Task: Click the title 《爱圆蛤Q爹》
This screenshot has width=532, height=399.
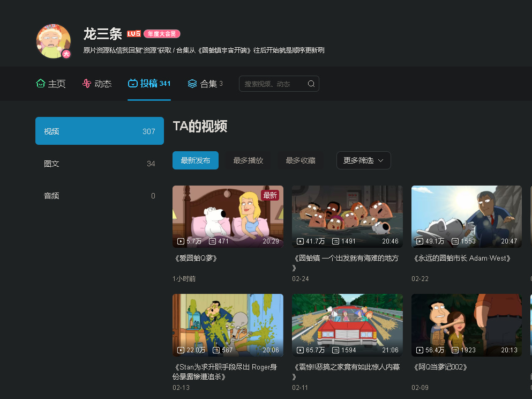Action: [196, 258]
